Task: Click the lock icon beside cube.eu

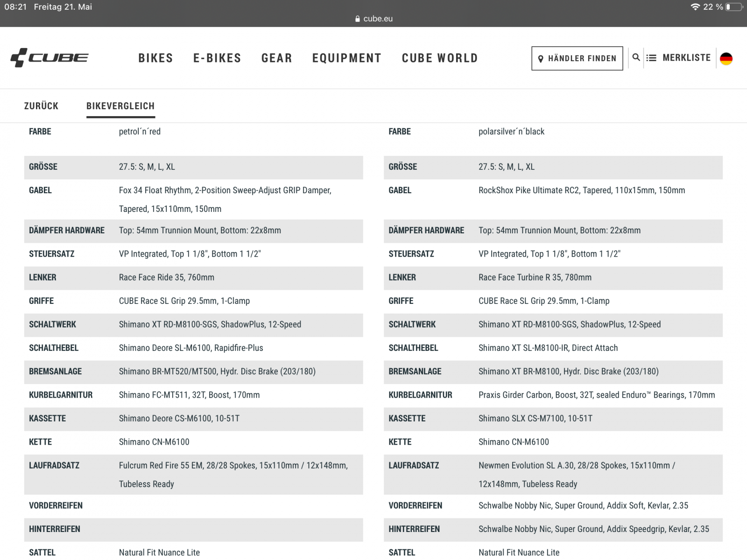Action: 358,19
